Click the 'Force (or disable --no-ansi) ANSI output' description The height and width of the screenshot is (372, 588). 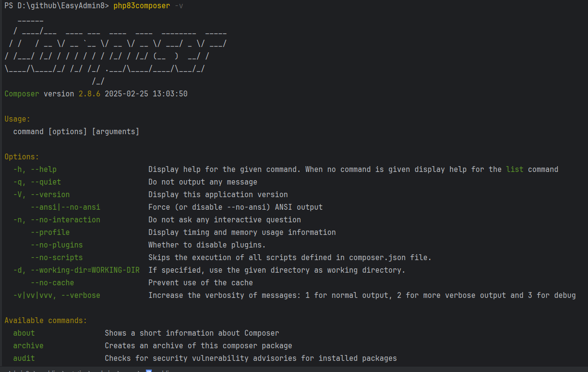pyautogui.click(x=236, y=207)
